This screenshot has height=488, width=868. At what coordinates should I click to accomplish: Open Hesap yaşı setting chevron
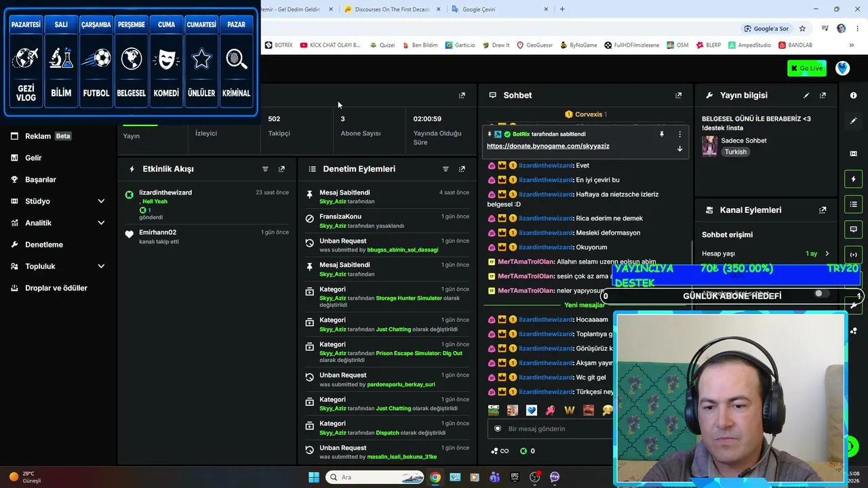point(827,253)
